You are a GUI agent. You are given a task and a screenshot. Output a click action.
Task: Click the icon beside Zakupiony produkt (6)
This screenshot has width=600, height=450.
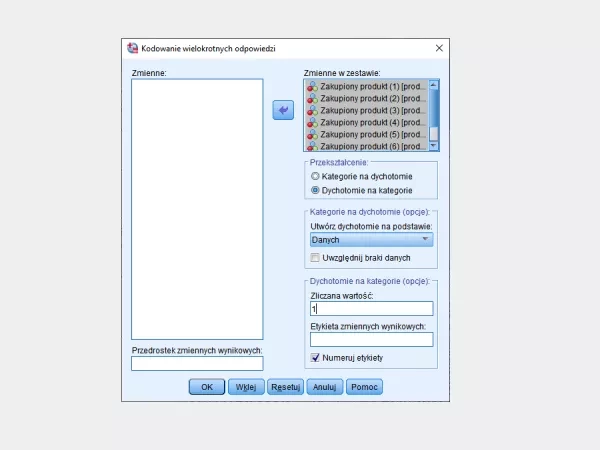coord(312,145)
